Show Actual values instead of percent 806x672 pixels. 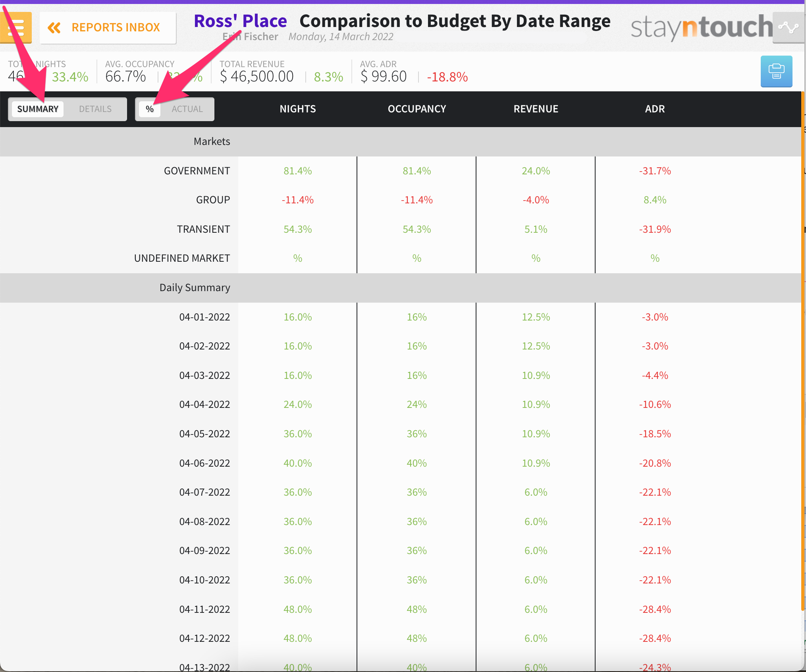click(x=187, y=109)
